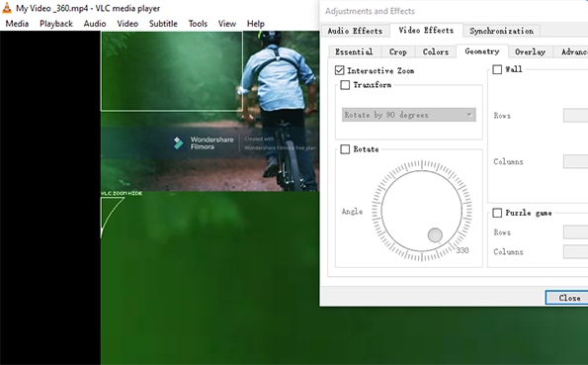588x365 pixels.
Task: Enable the Transform checkbox
Action: [345, 85]
